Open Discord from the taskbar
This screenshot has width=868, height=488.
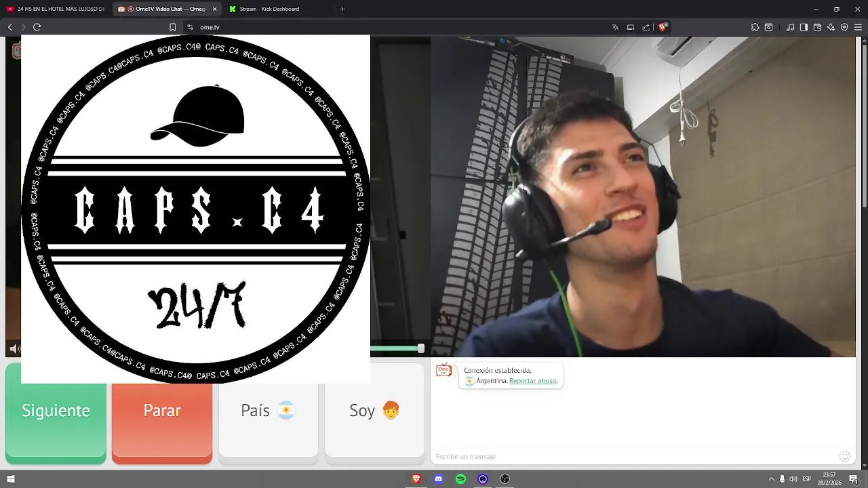tap(439, 479)
